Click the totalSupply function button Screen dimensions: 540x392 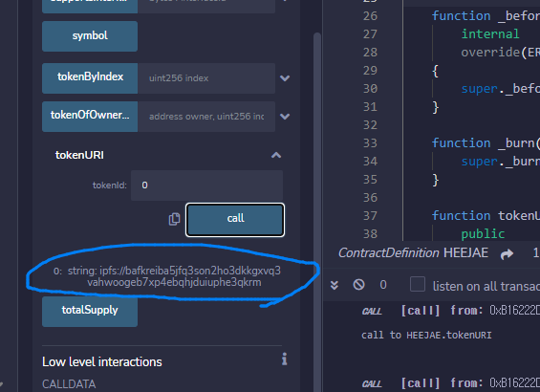pyautogui.click(x=90, y=311)
